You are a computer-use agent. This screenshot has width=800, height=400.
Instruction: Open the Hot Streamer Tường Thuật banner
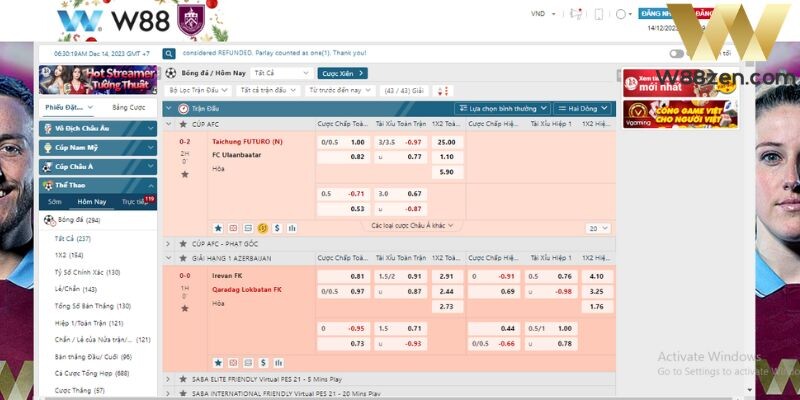click(98, 79)
